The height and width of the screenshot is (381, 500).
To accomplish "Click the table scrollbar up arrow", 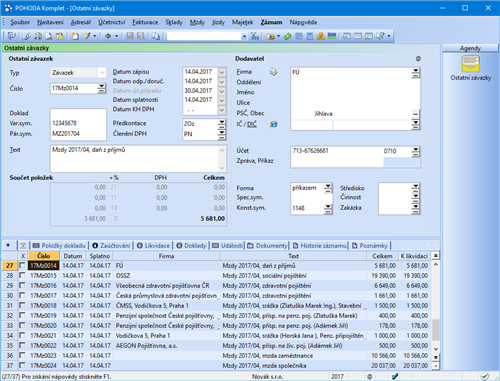I will click(436, 265).
